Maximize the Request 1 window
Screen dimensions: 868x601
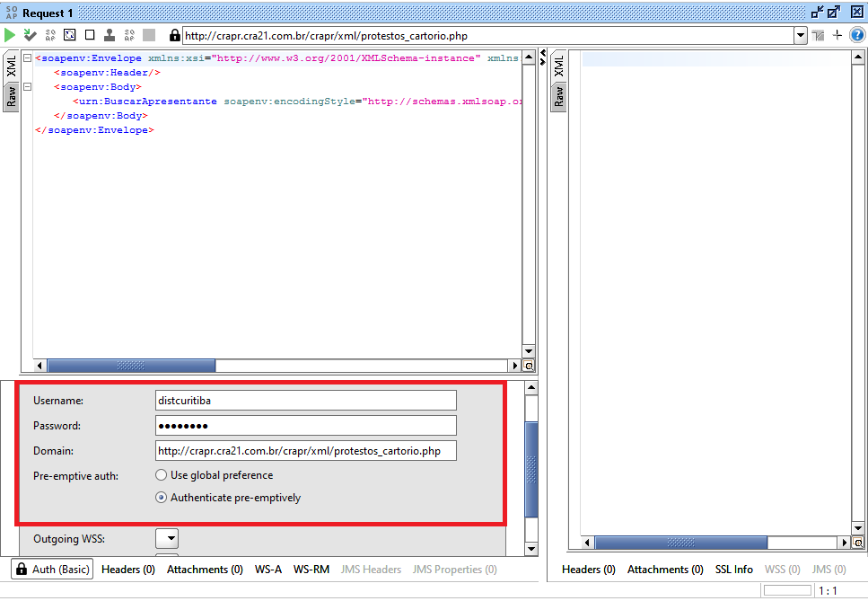(834, 13)
